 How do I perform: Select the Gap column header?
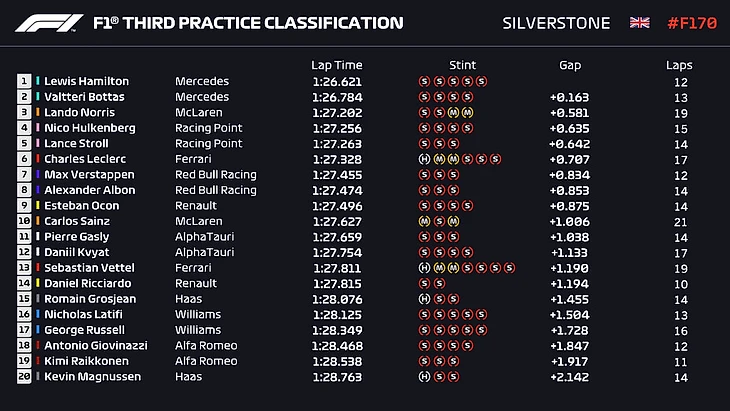point(570,65)
